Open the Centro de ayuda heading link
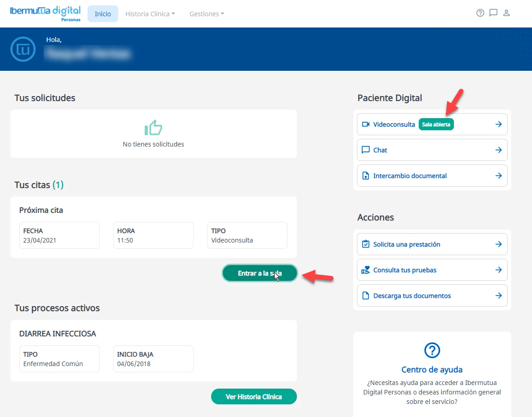This screenshot has width=532, height=417. pyautogui.click(x=432, y=370)
